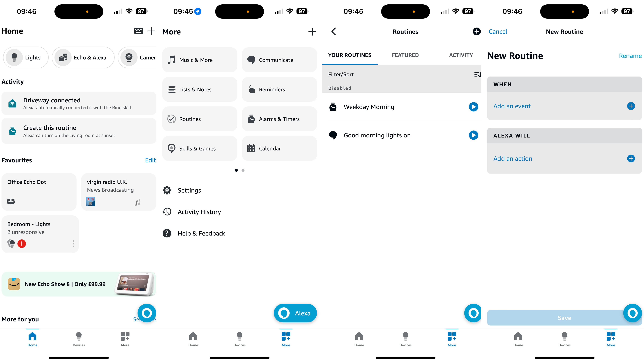The height and width of the screenshot is (362, 644).
Task: Select the FEATURED tab
Action: pos(405,55)
